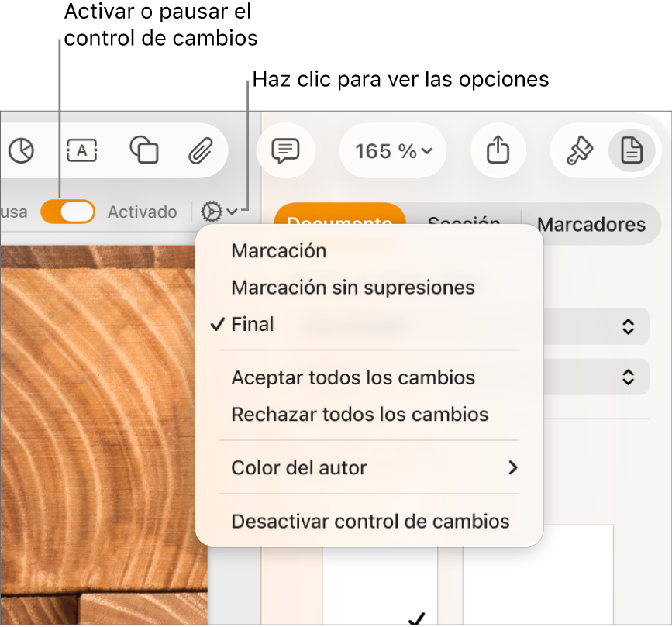
Task: Click the share icon
Action: click(x=498, y=150)
